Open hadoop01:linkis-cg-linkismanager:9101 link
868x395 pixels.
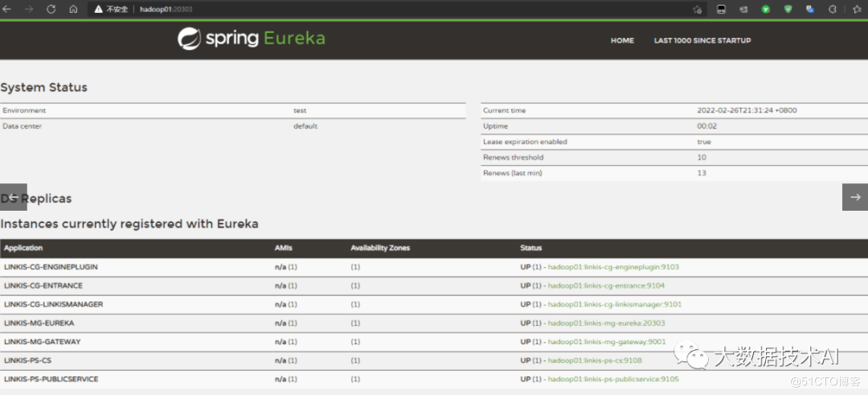click(615, 305)
